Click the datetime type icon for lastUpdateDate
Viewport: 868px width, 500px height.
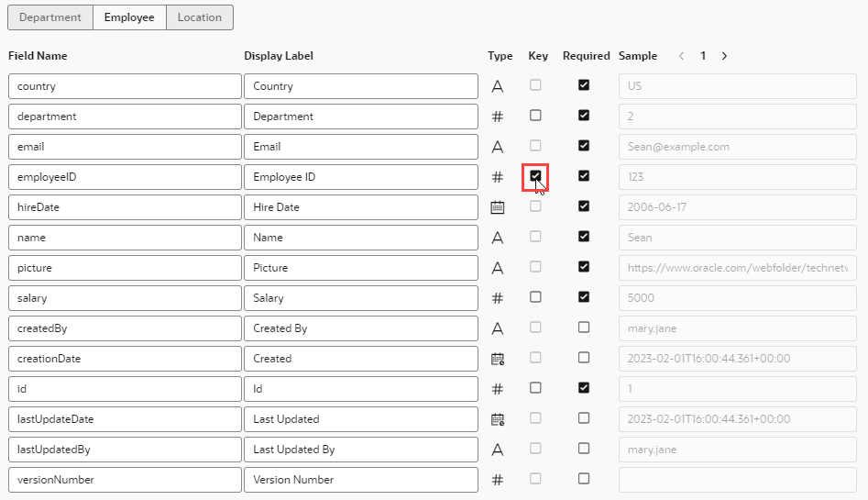(x=498, y=419)
